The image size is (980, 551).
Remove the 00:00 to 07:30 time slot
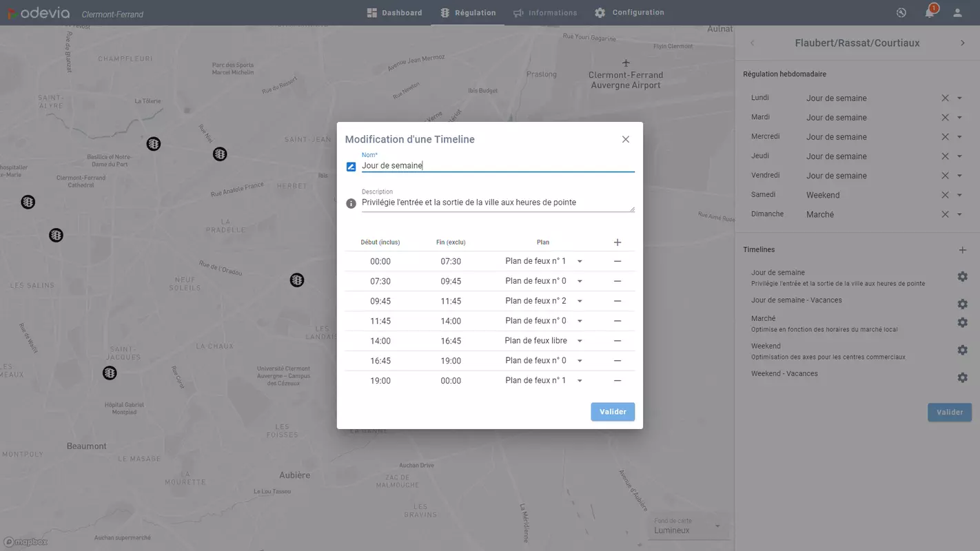point(617,262)
